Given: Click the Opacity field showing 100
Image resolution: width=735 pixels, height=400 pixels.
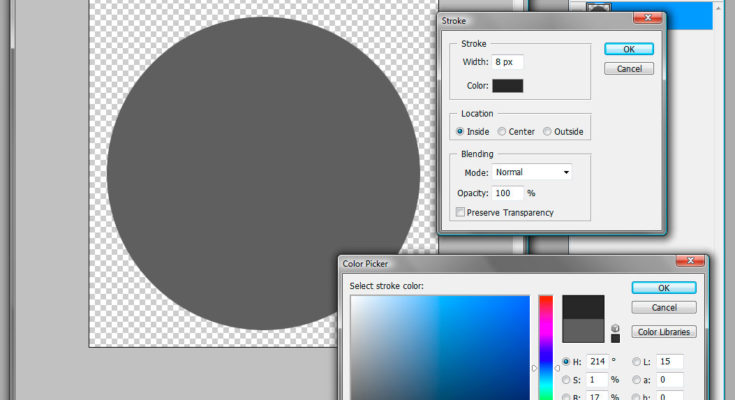Looking at the screenshot, I should [x=508, y=193].
